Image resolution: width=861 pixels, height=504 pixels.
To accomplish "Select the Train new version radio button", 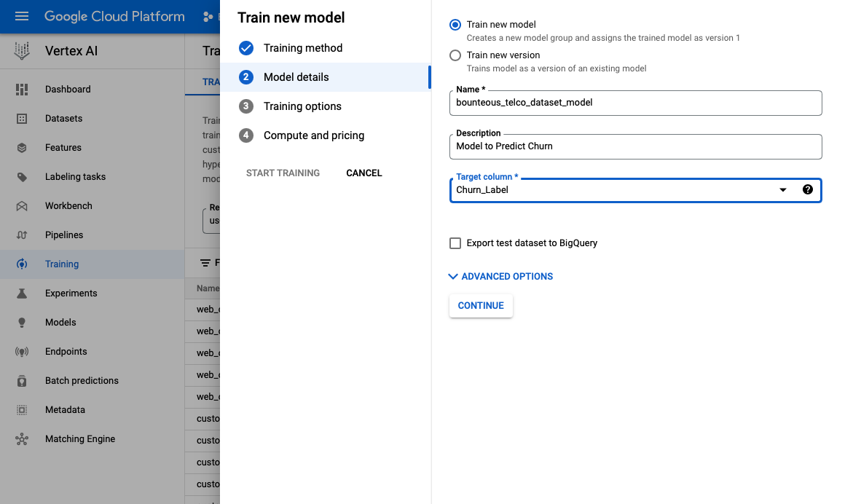I will (x=455, y=55).
